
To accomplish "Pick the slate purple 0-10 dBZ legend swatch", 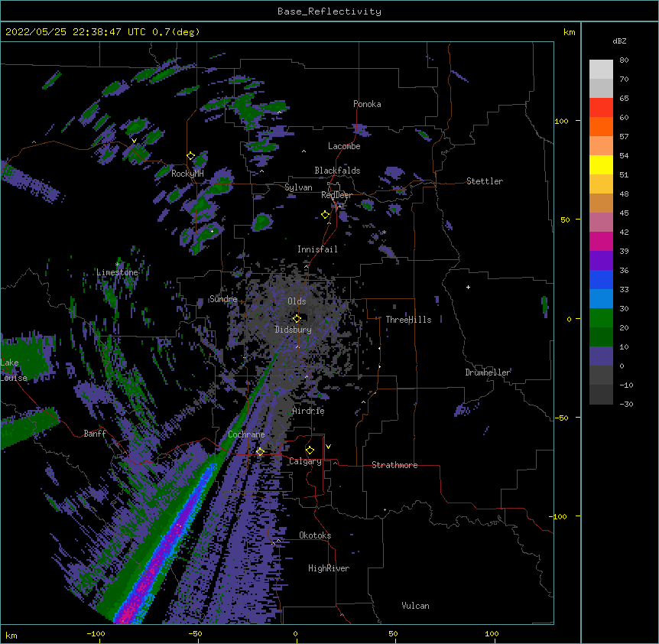I will (601, 356).
